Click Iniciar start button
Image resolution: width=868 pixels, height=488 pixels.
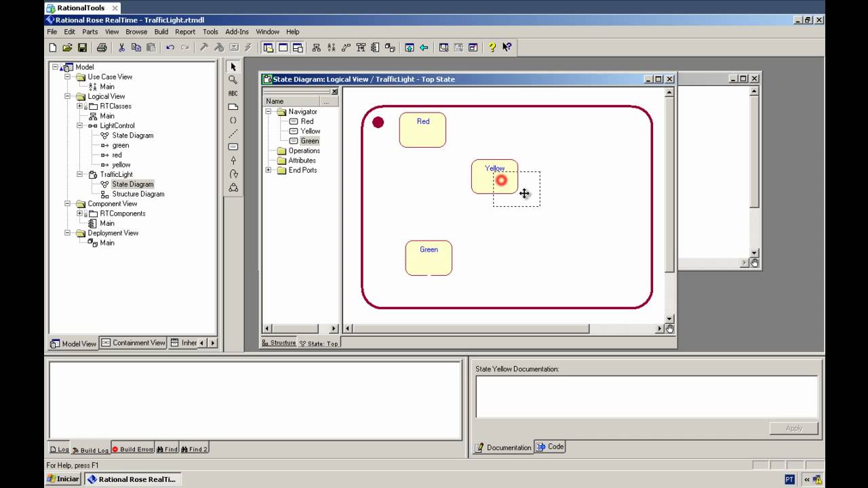[x=62, y=479]
